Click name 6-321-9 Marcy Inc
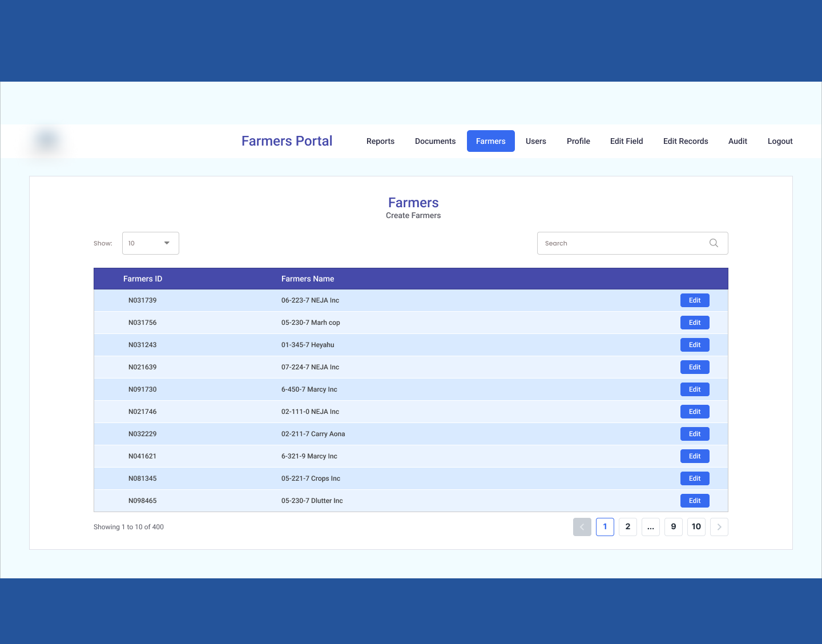This screenshot has height=644, width=822. point(309,456)
